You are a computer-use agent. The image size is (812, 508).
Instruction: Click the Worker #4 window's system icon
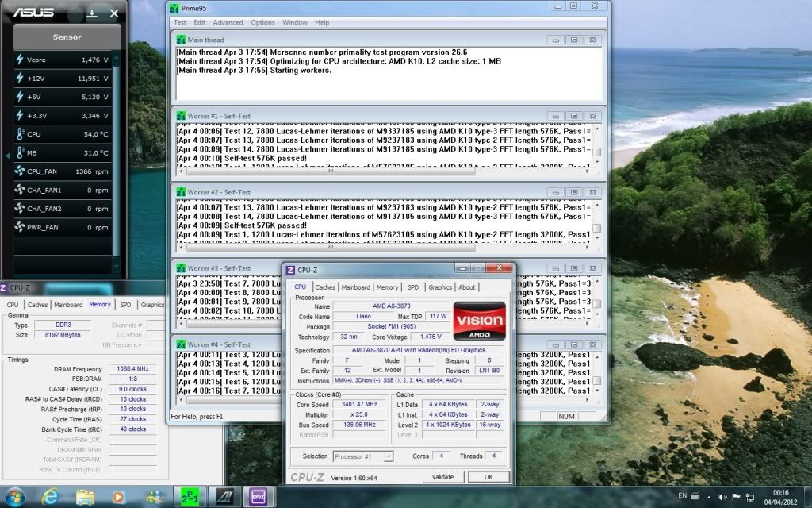click(x=181, y=344)
